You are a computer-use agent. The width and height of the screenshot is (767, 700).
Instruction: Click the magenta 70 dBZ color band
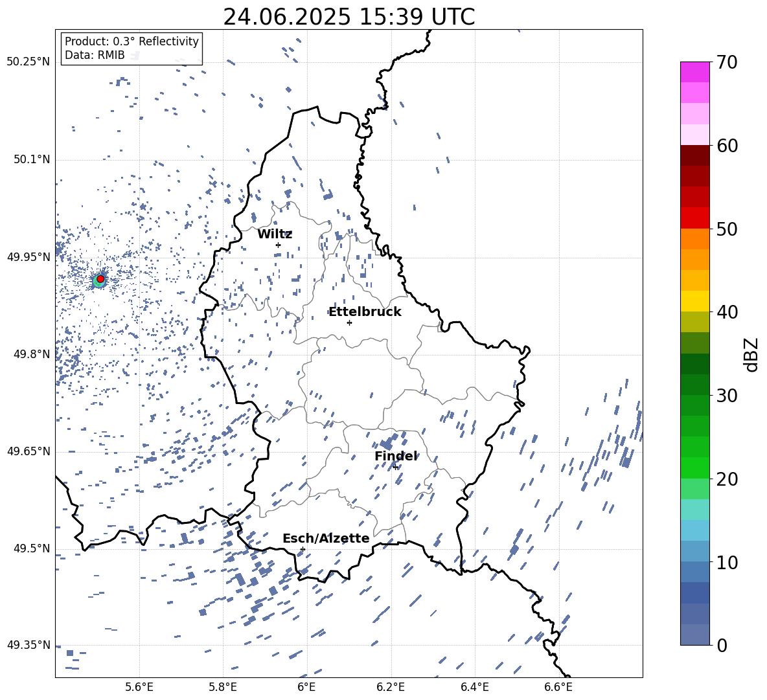pyautogui.click(x=694, y=72)
